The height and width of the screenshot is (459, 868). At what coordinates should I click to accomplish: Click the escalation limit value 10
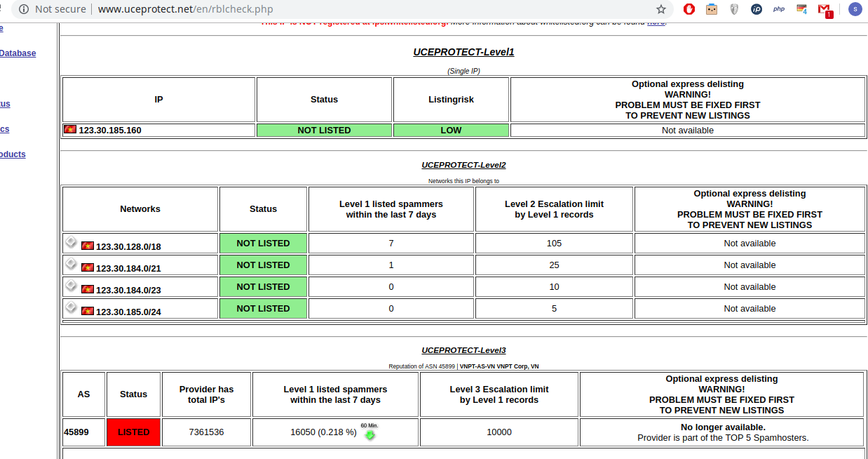(x=554, y=287)
